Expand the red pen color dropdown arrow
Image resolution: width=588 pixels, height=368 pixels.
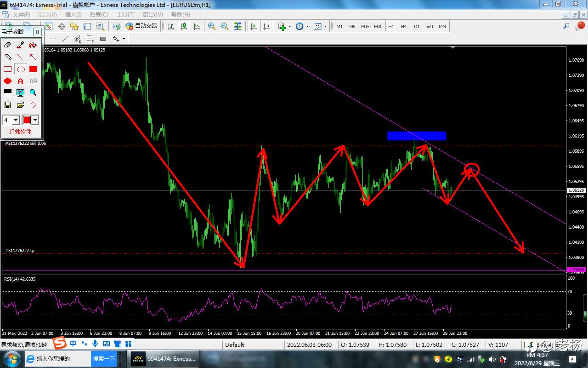point(35,120)
